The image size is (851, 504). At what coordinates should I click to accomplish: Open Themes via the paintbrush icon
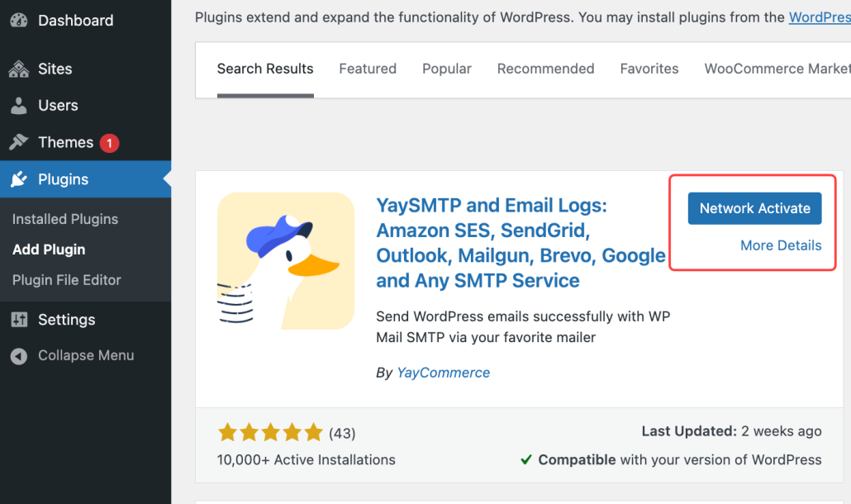click(x=18, y=142)
